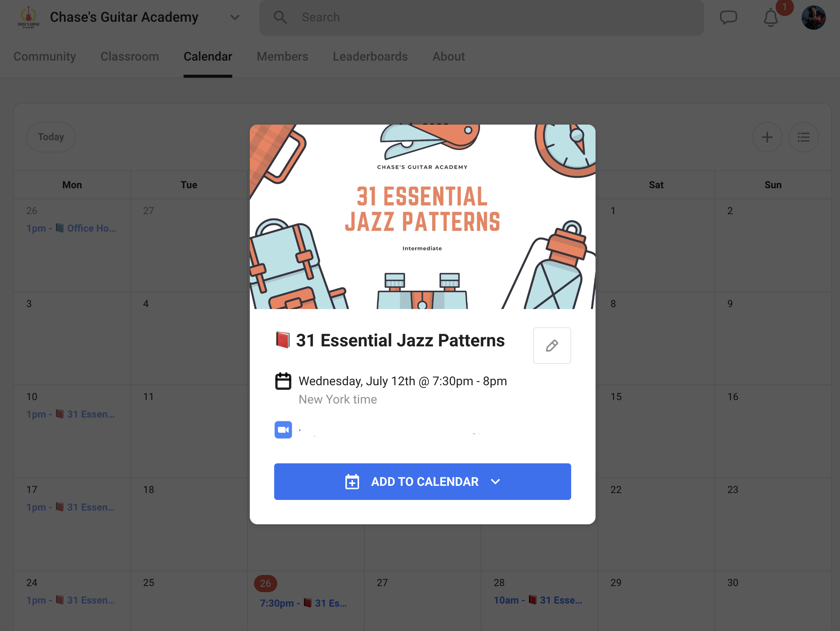The image size is (840, 631).
Task: Open the Office Hours event on June 26
Action: tap(71, 228)
